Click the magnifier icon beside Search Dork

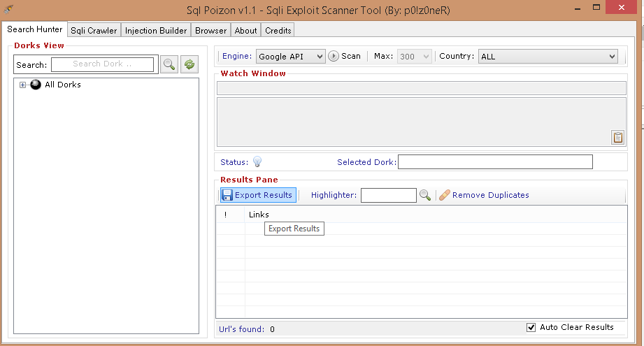169,64
